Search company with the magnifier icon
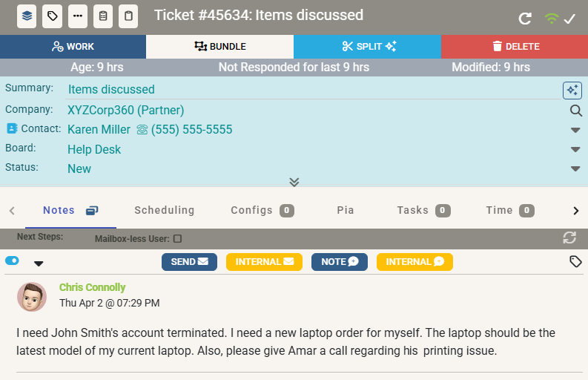 (x=575, y=111)
